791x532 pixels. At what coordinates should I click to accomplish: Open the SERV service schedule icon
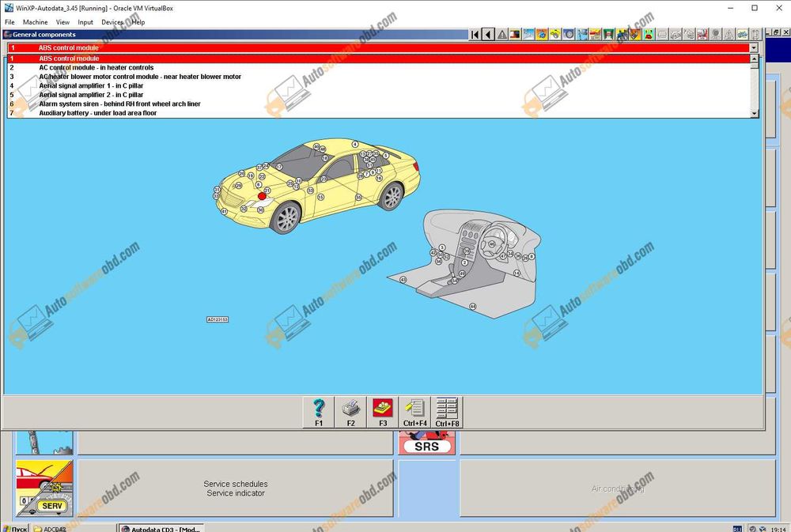pos(44,489)
